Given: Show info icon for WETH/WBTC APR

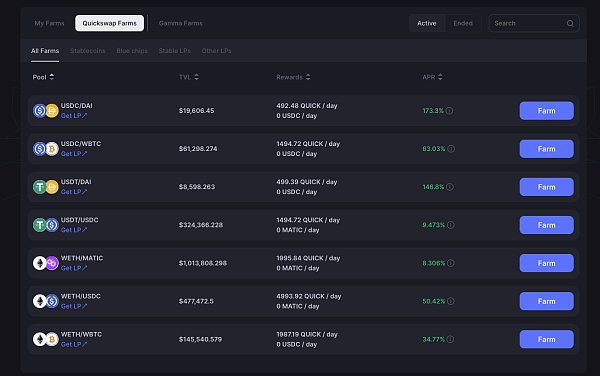Looking at the screenshot, I should tap(450, 339).
